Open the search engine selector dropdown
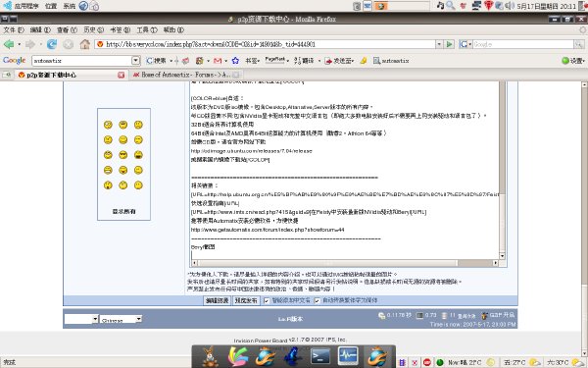The image size is (588, 368). (465, 44)
